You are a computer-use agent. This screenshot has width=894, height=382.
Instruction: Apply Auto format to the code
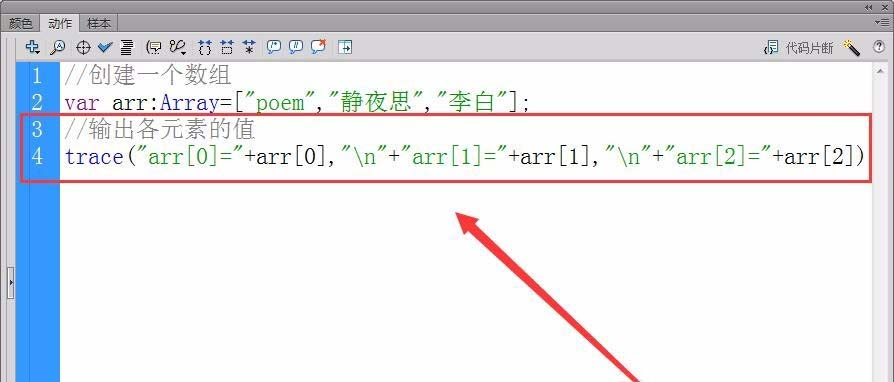[x=126, y=47]
